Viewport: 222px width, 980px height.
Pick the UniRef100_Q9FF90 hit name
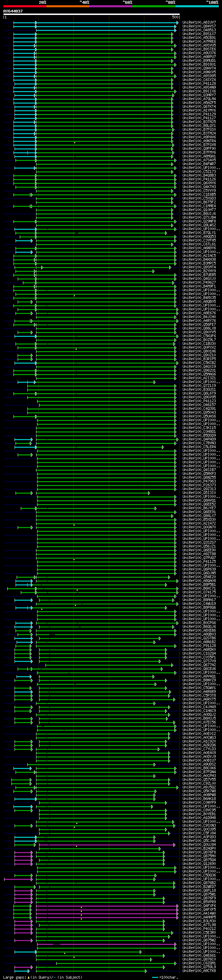coord(199,149)
